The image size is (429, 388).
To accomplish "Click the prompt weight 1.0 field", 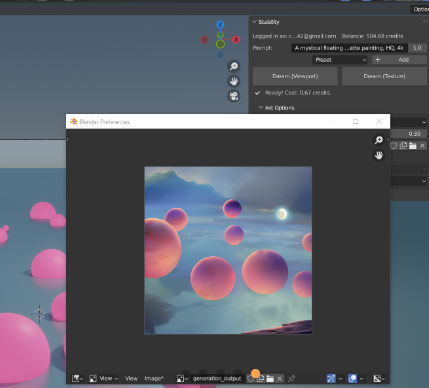I will [x=417, y=48].
